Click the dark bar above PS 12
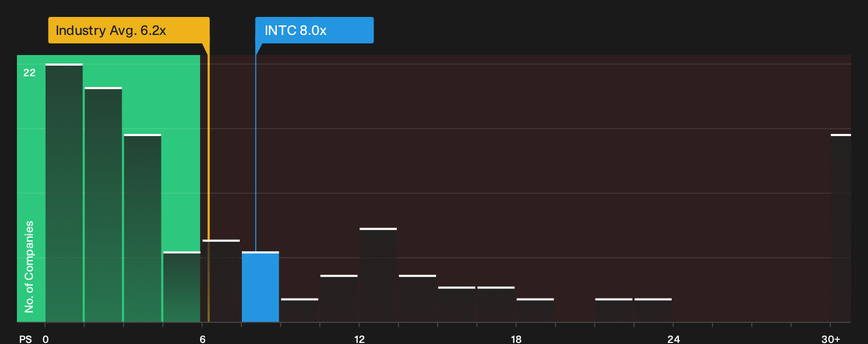This screenshot has width=868, height=344. coord(378,275)
